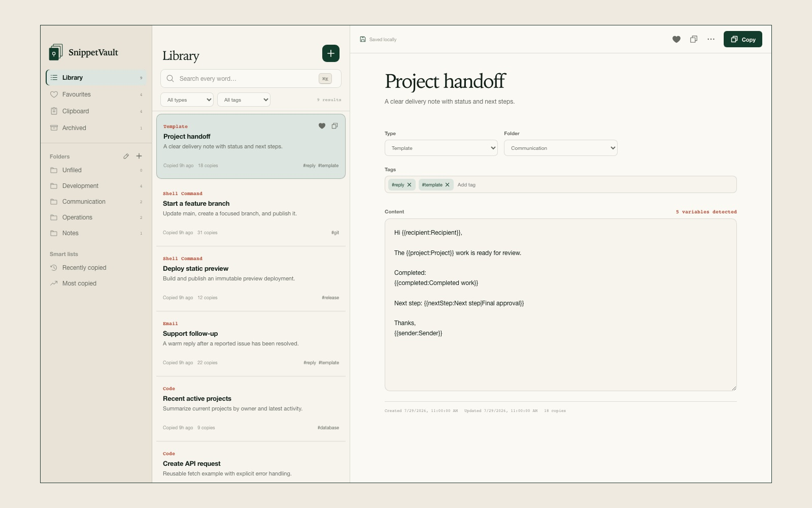Click the Favourites heart icon in sidebar
The height and width of the screenshot is (508, 812).
tap(54, 94)
